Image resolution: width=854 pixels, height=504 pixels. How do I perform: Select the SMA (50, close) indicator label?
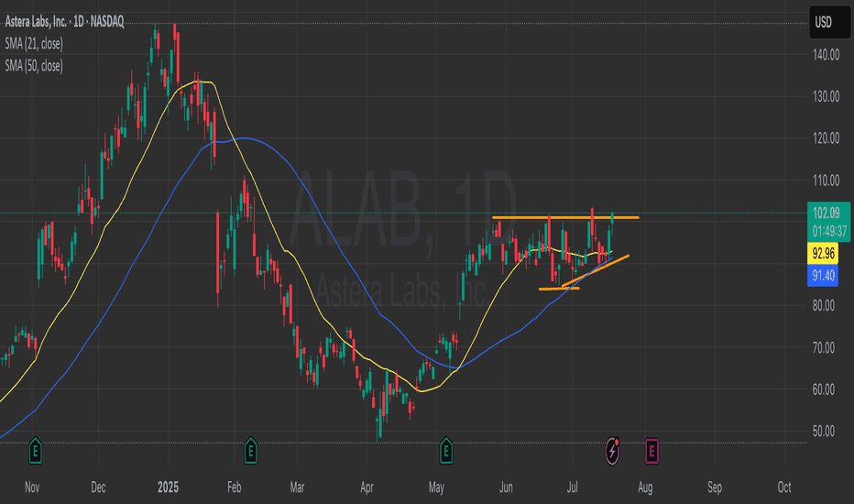(x=34, y=66)
